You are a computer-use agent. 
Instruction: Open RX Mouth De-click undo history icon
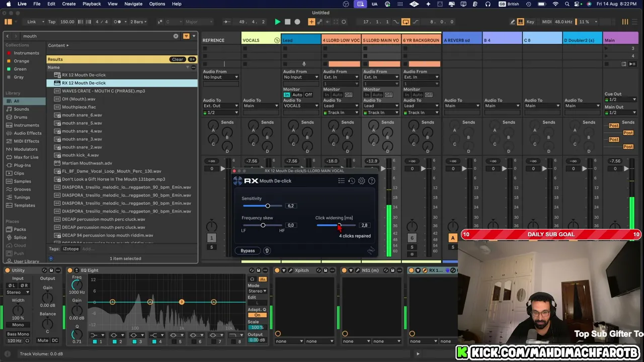(x=352, y=181)
